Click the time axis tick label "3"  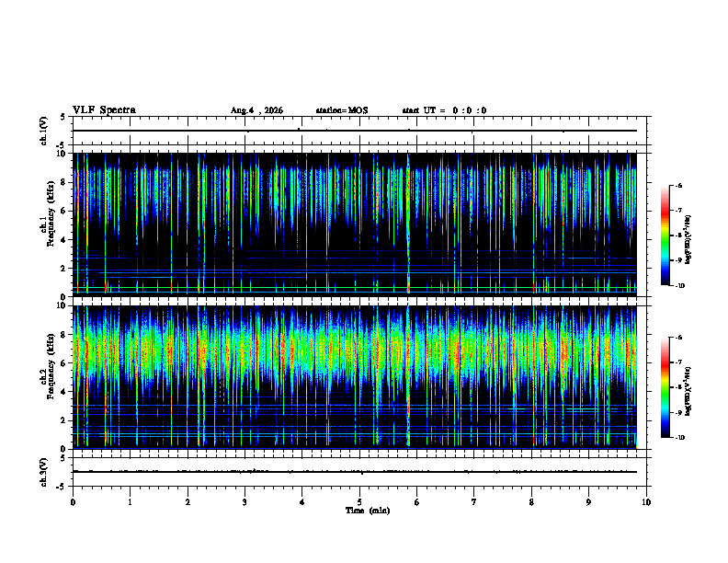click(245, 502)
